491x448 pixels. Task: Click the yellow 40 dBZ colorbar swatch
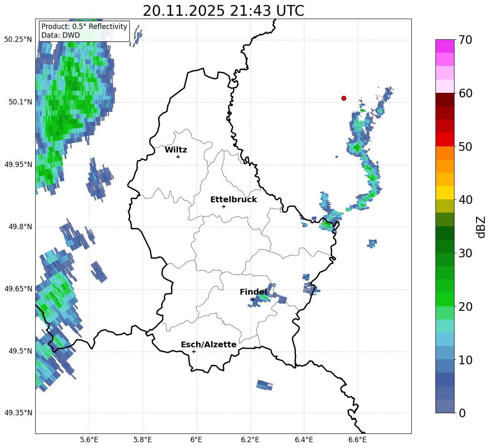(x=445, y=193)
